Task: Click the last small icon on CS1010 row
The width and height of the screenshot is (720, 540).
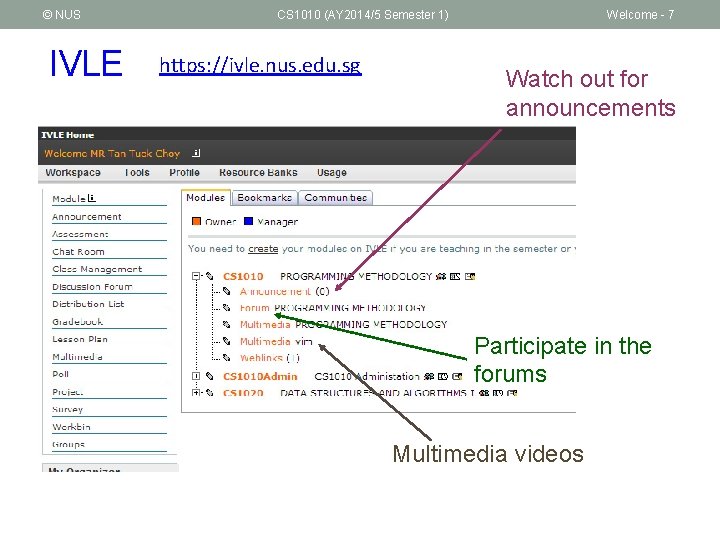Action: click(x=470, y=276)
